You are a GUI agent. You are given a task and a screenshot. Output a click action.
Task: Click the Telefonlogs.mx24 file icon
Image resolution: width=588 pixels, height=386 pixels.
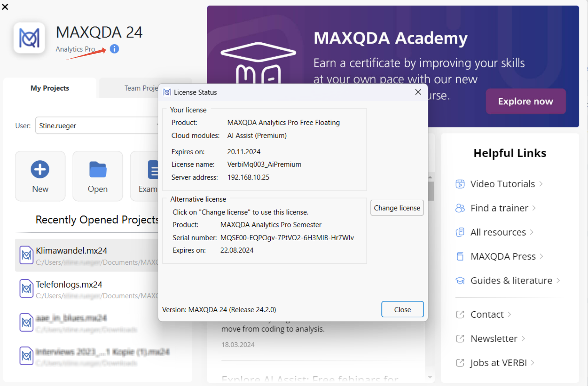(x=26, y=289)
